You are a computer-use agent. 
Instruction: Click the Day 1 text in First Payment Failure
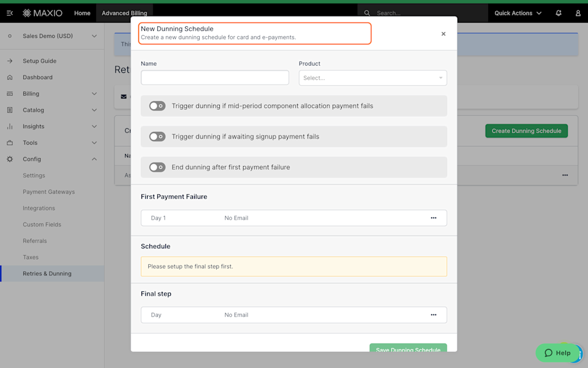tap(158, 218)
